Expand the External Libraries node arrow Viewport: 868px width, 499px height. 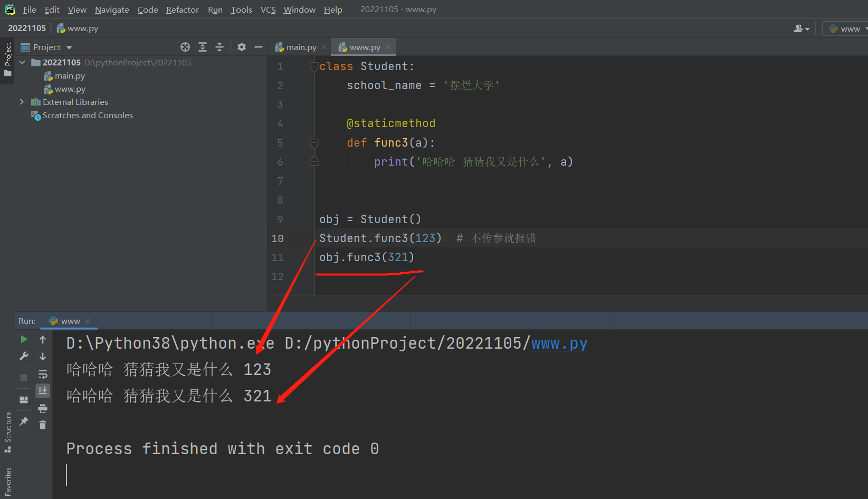coord(22,102)
